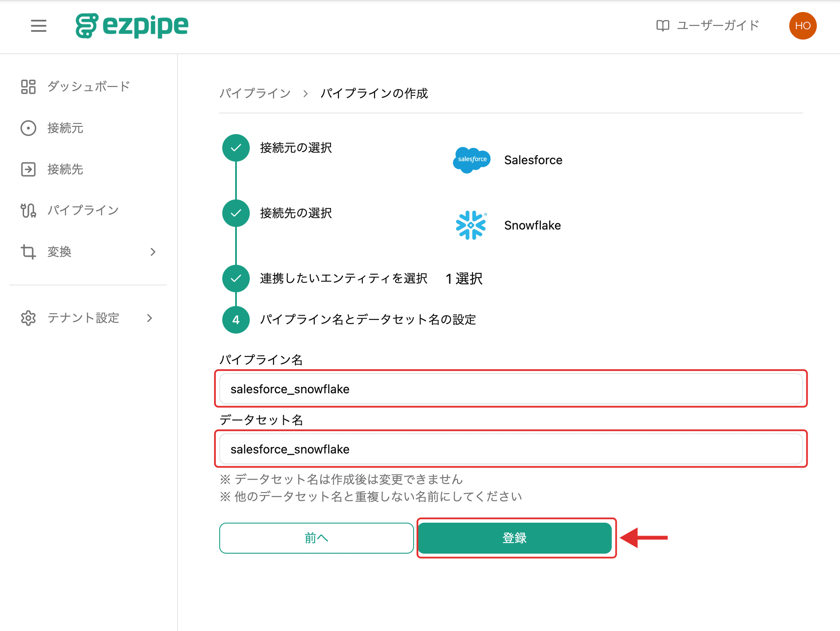The height and width of the screenshot is (631, 840).
Task: Click the dashboard grid icon
Action: [28, 86]
